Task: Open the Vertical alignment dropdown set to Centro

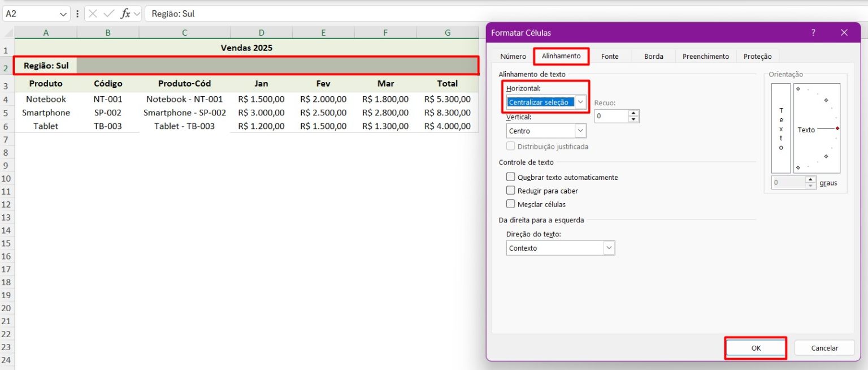Action: tap(580, 130)
